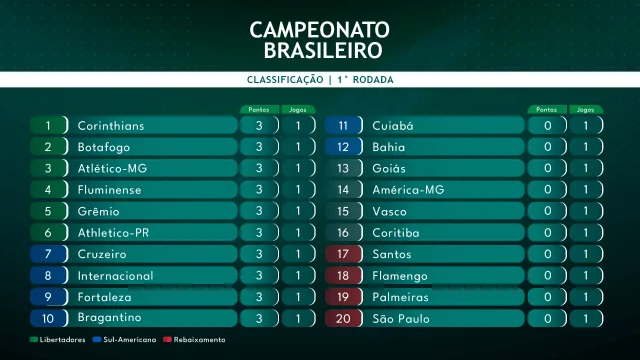Click the red Rebaixamento legend swatch
640x360 pixels.
(x=167, y=340)
